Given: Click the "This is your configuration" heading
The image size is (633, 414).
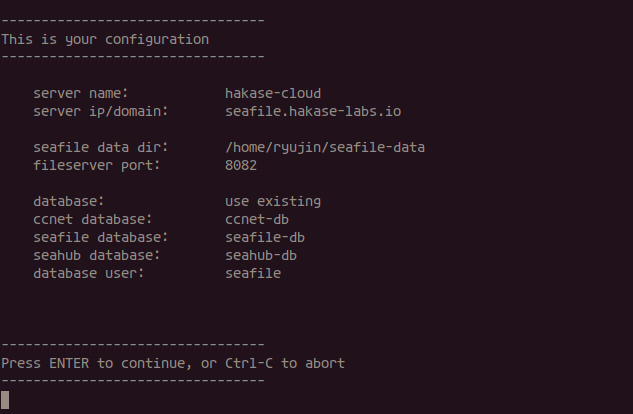Looking at the screenshot, I should coord(105,39).
